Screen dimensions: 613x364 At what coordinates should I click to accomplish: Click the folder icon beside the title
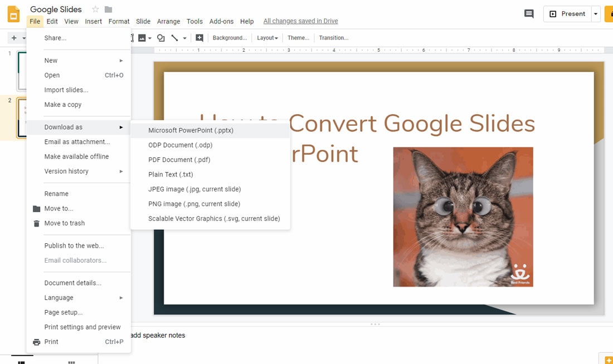pyautogui.click(x=108, y=9)
